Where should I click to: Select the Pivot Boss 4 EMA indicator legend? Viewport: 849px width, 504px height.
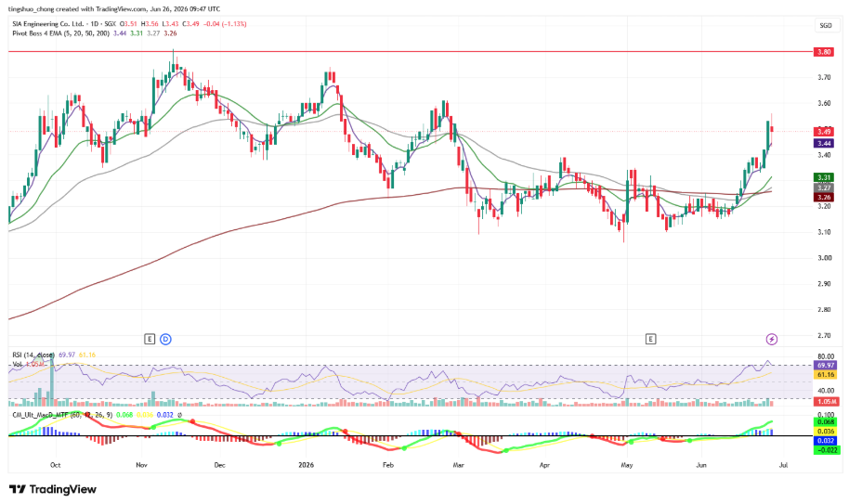click(x=60, y=33)
